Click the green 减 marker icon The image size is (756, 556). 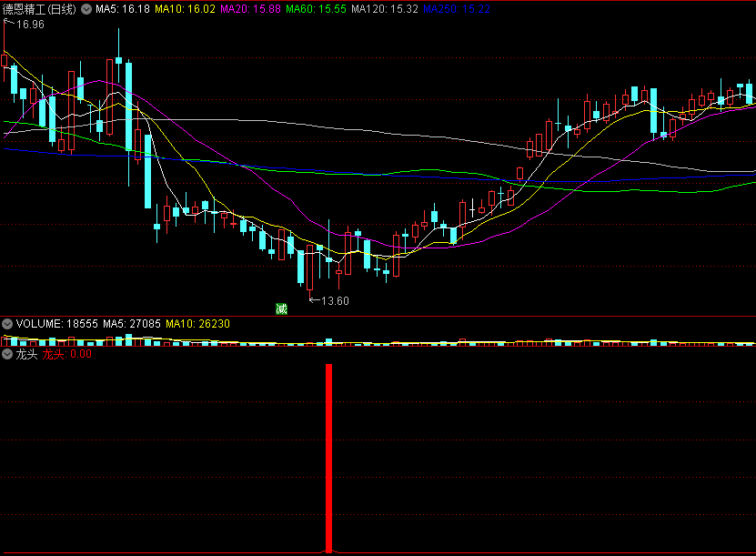[x=282, y=309]
